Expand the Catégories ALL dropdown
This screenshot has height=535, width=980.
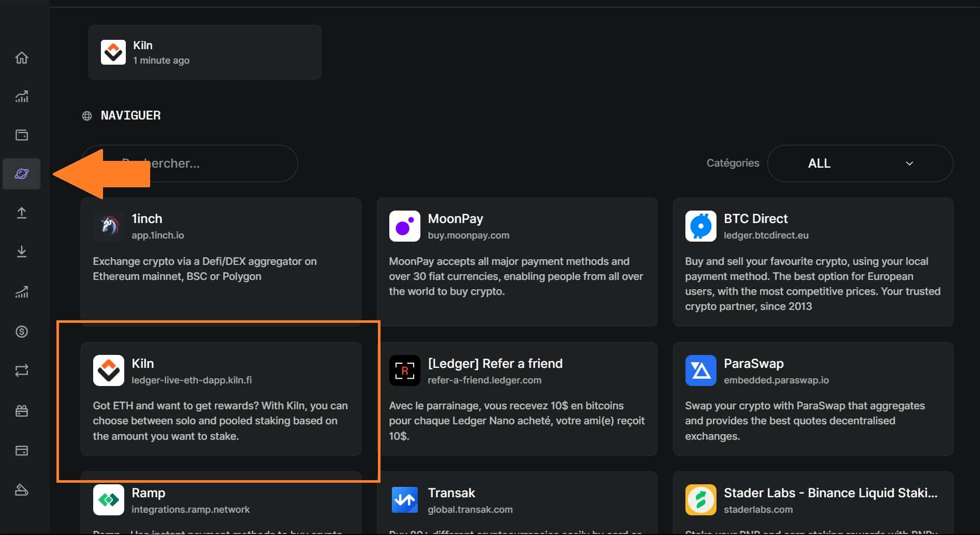click(860, 164)
